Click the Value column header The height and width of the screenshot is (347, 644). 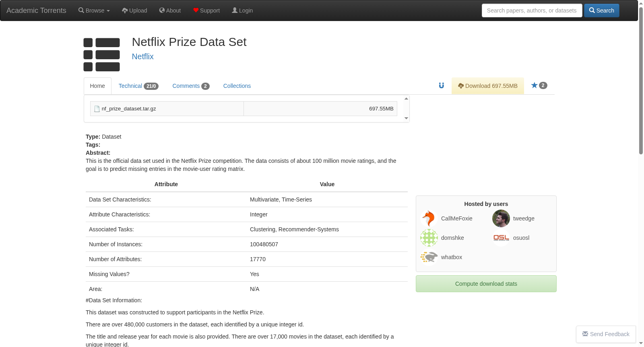pyautogui.click(x=327, y=184)
